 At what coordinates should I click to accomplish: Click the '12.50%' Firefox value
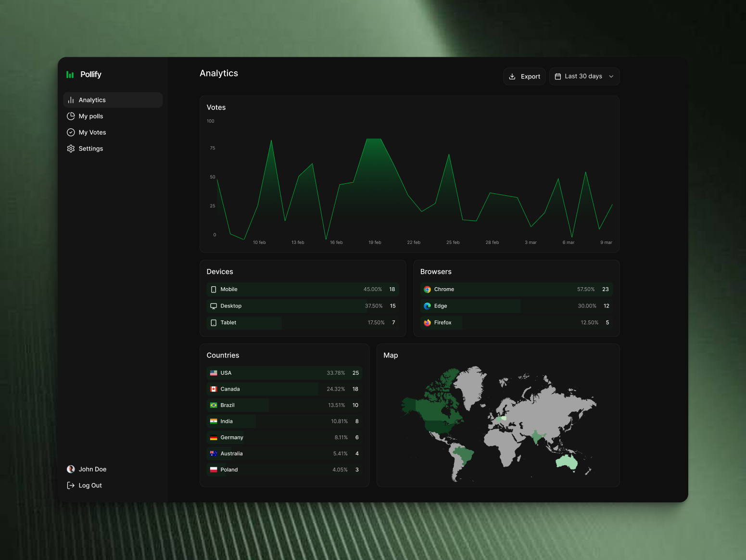point(590,323)
